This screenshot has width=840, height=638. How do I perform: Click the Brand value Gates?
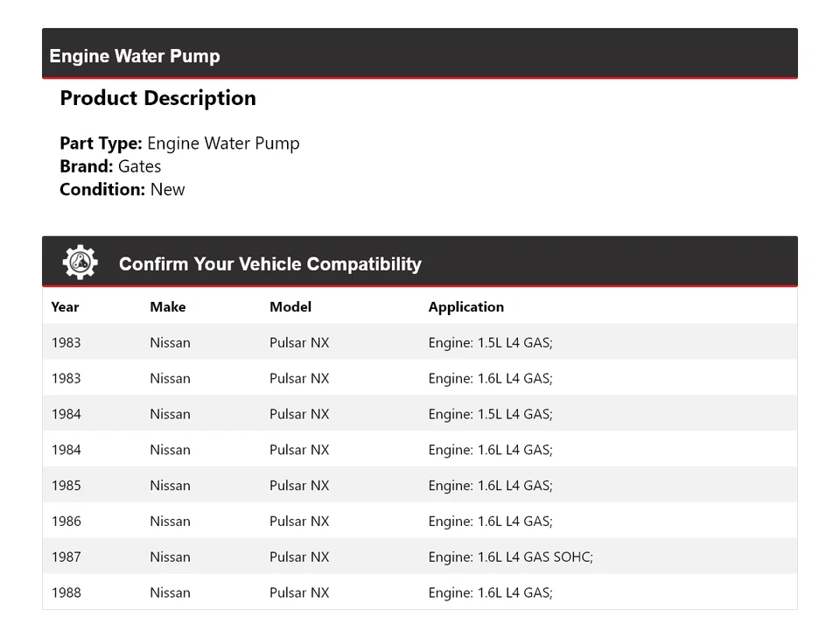pyautogui.click(x=142, y=166)
